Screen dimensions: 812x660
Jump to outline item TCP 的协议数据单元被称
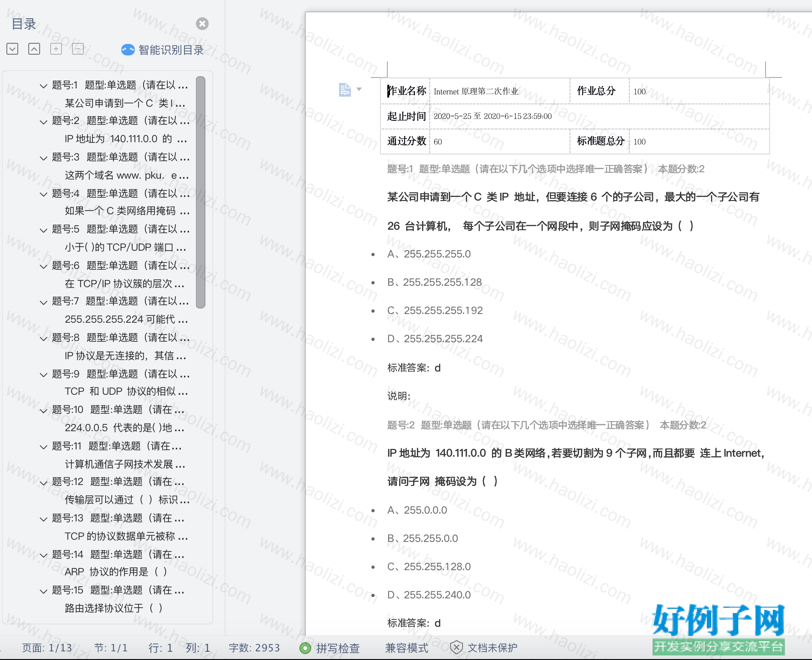126,536
